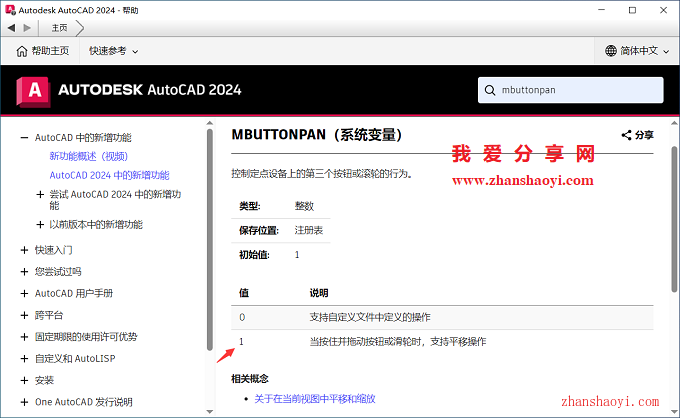Expand the 安装 node
The height and width of the screenshot is (418, 680).
pos(24,380)
